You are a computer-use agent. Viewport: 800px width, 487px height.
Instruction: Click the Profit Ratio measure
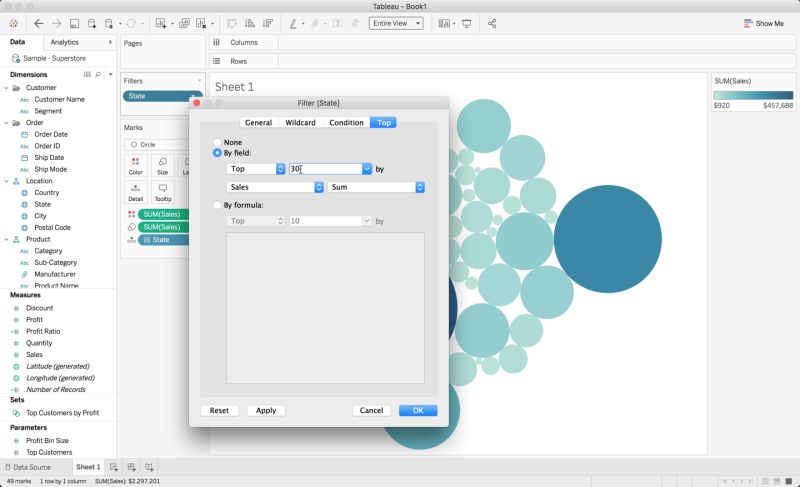click(43, 331)
